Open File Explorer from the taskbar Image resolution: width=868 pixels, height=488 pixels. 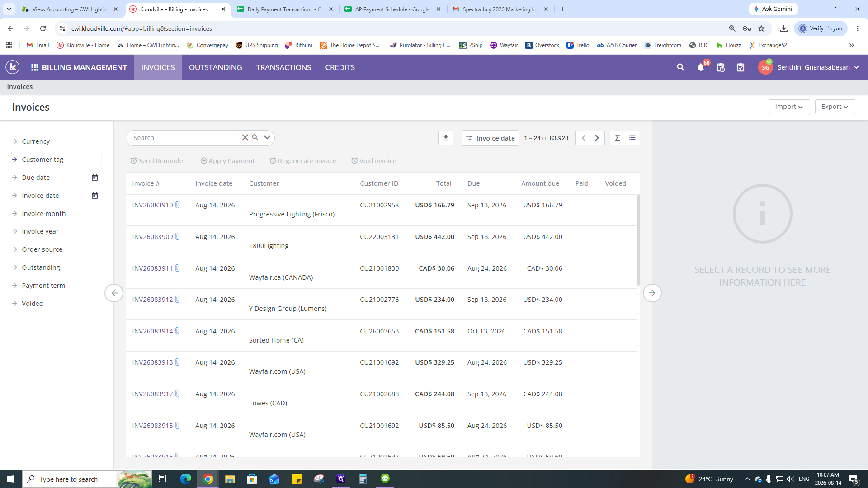[x=230, y=479]
